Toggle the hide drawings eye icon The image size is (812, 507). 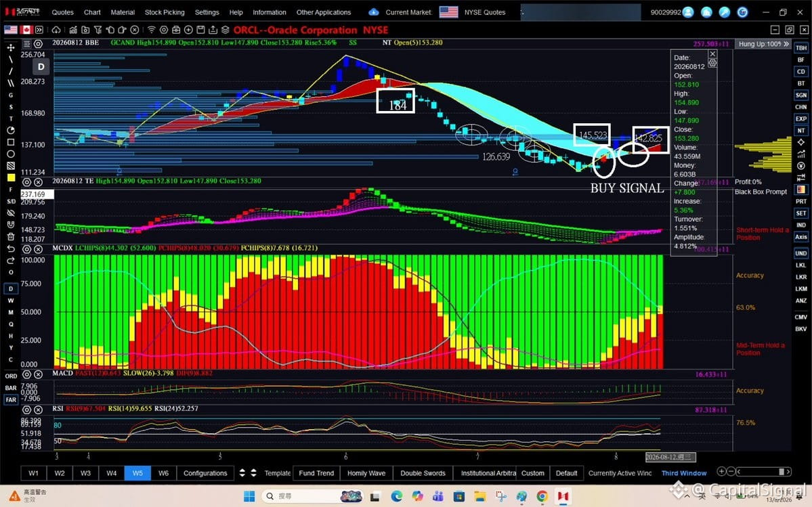tap(11, 213)
